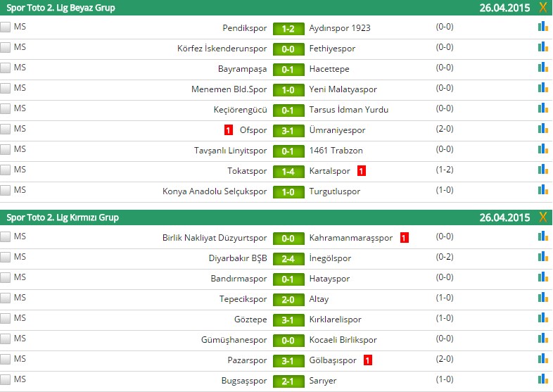Tick the checkbox for Bayrampaşa match row
The width and height of the screenshot is (553, 392).
(x=6, y=68)
